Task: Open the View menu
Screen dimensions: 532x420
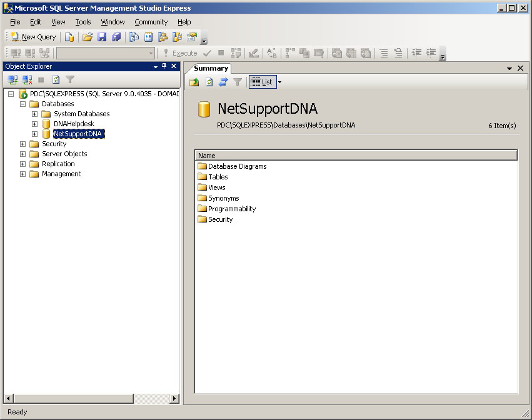Action: click(x=58, y=22)
